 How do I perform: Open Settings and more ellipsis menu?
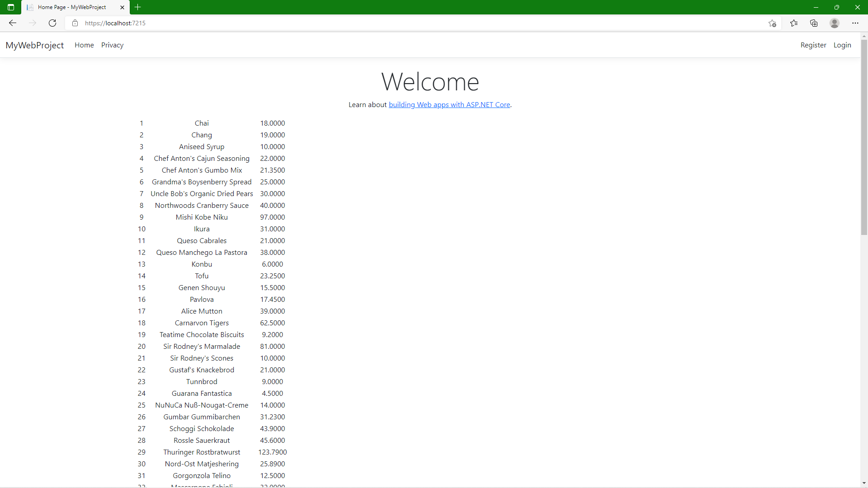[855, 23]
